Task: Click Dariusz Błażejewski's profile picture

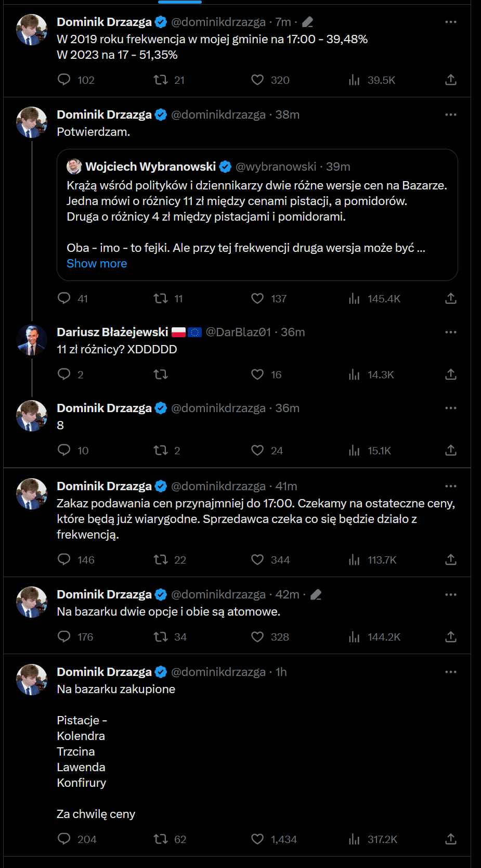Action: pyautogui.click(x=32, y=340)
